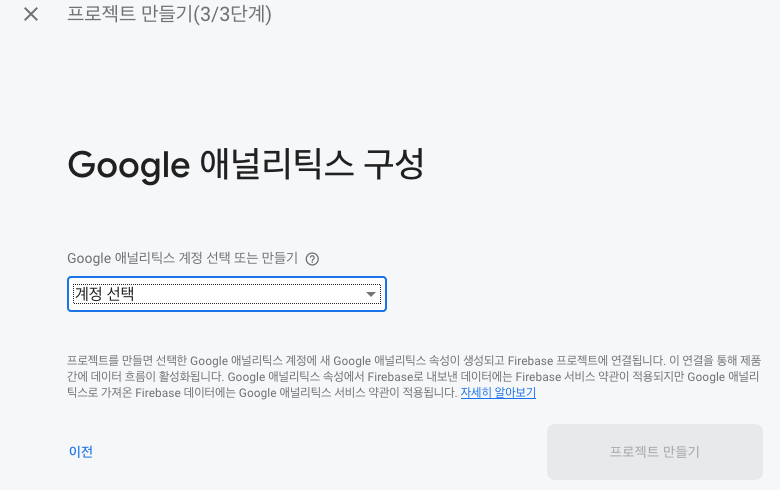Expand the Google Analytics account combo box
The image size is (780, 490).
coord(226,294)
